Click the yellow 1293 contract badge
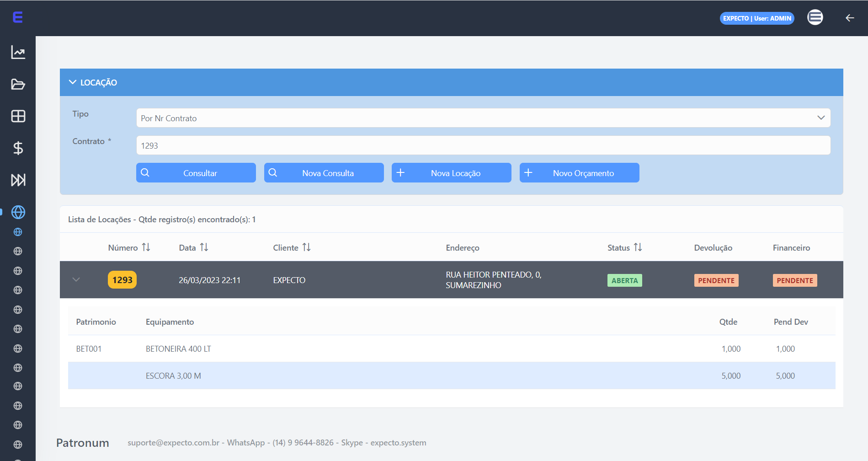The height and width of the screenshot is (461, 868). point(122,280)
